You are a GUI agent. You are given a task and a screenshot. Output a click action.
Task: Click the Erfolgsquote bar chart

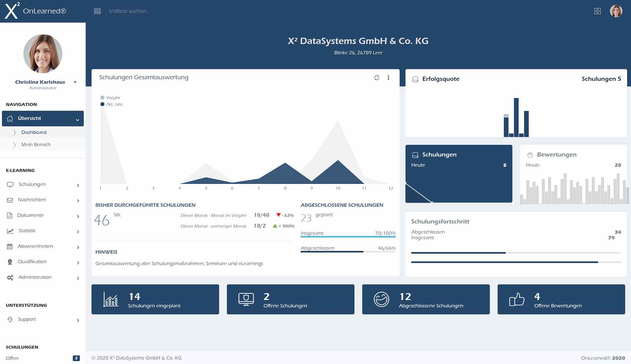[x=516, y=117]
